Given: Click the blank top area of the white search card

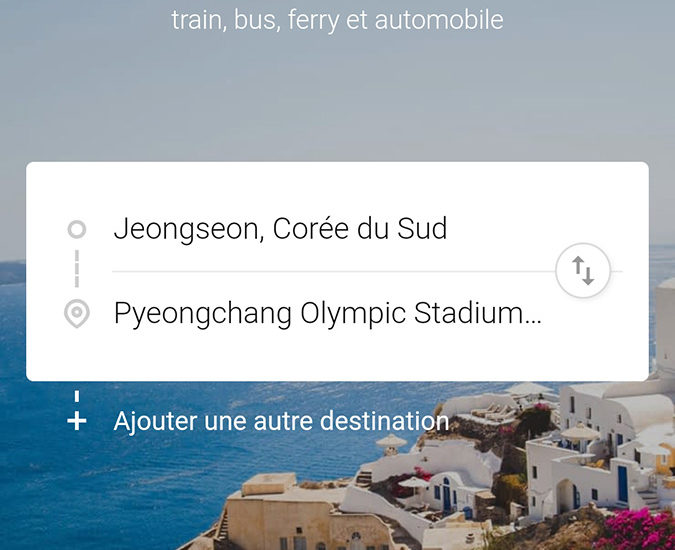Looking at the screenshot, I should pyautogui.click(x=337, y=184).
